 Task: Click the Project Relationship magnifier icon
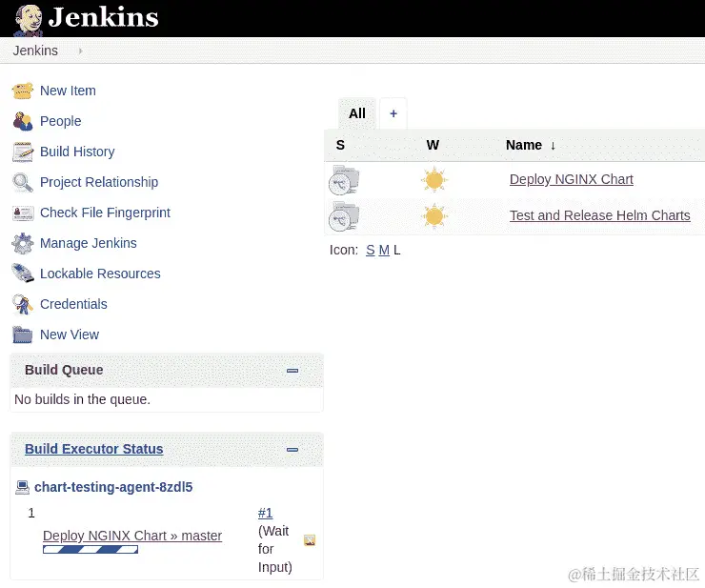pos(23,182)
